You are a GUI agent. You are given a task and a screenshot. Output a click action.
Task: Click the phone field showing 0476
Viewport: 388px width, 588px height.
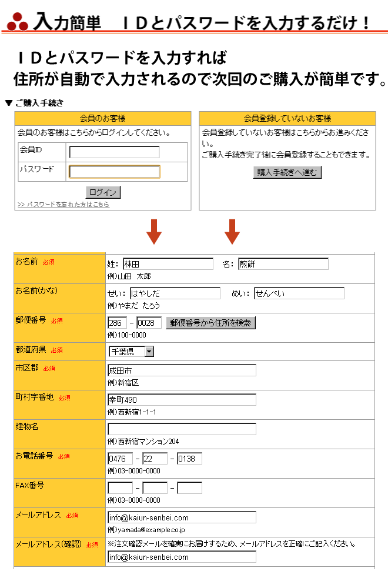(120, 459)
